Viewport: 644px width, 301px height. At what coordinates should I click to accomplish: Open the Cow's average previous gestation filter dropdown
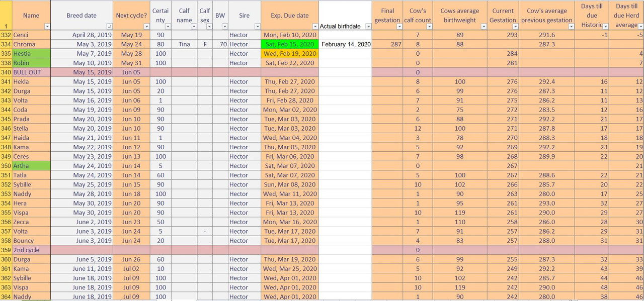coord(571,26)
